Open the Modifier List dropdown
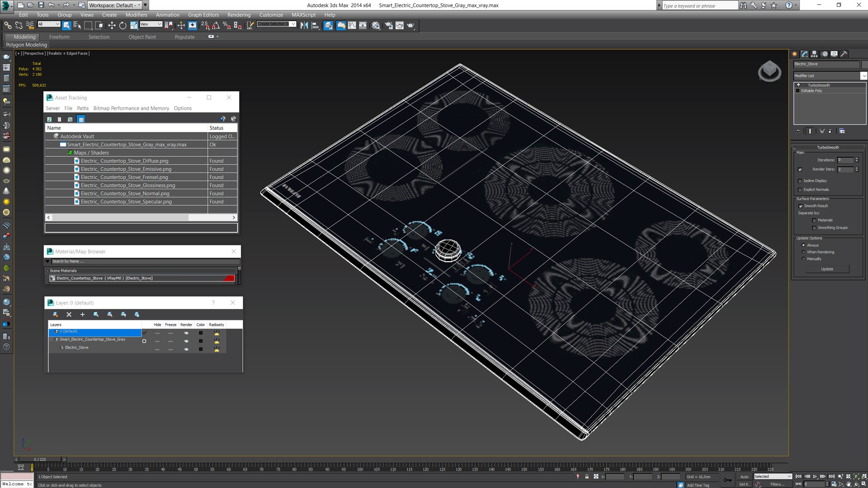 [x=863, y=76]
